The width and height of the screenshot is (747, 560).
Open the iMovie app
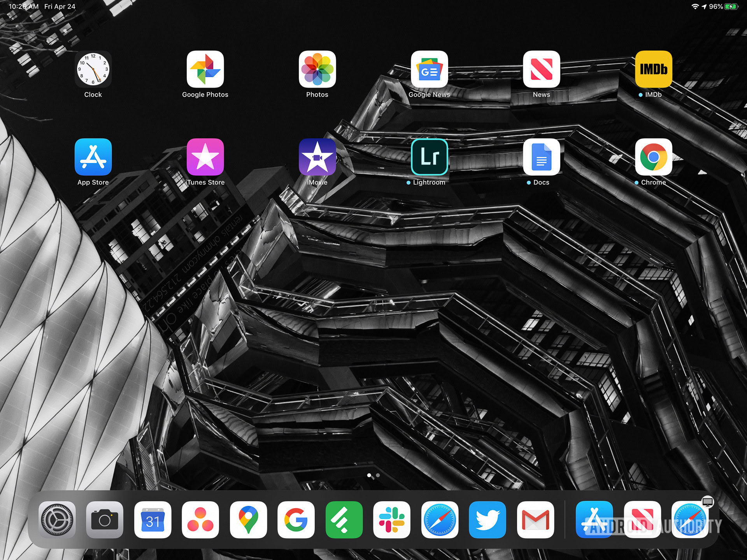(317, 157)
